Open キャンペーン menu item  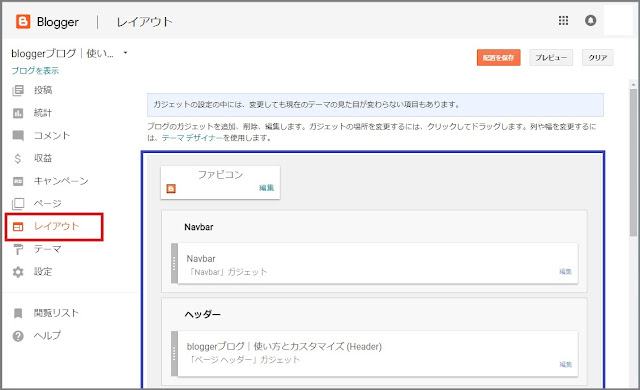(x=61, y=181)
